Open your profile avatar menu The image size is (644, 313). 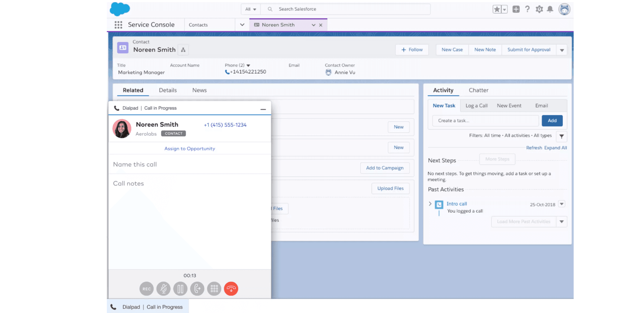tap(564, 9)
